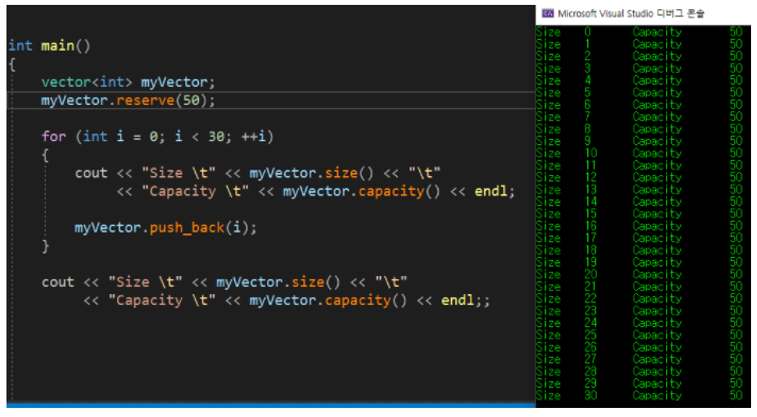Click the console output row 'Size 15'
The height and width of the screenshot is (417, 757).
639,214
